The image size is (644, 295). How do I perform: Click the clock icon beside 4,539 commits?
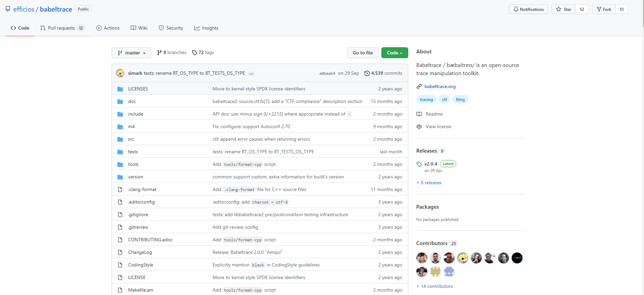367,73
